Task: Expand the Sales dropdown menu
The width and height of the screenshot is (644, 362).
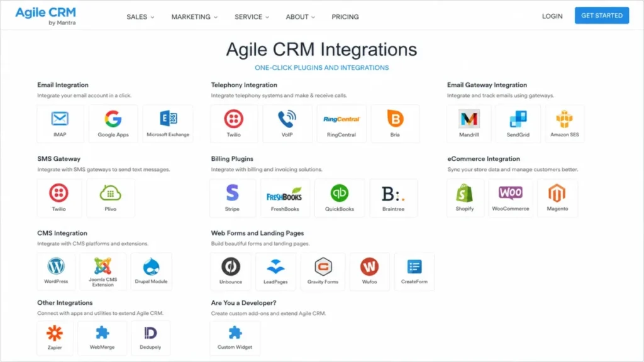Action: (x=140, y=17)
